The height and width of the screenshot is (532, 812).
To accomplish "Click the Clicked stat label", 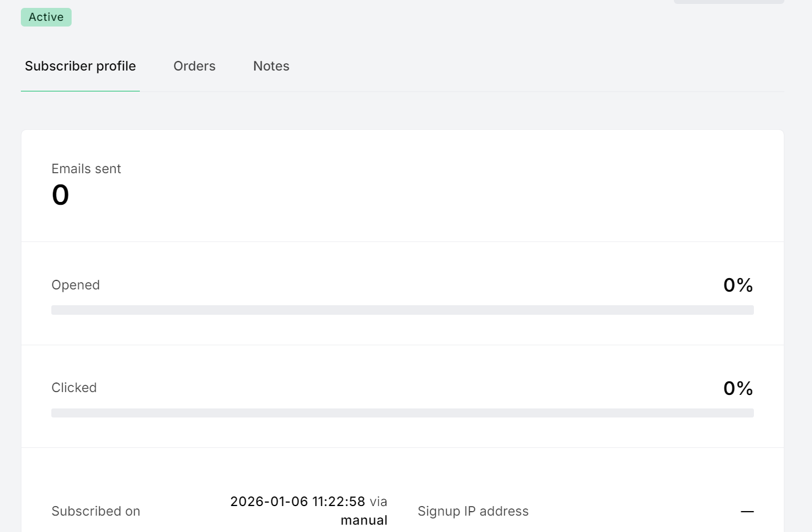I will 74,388.
